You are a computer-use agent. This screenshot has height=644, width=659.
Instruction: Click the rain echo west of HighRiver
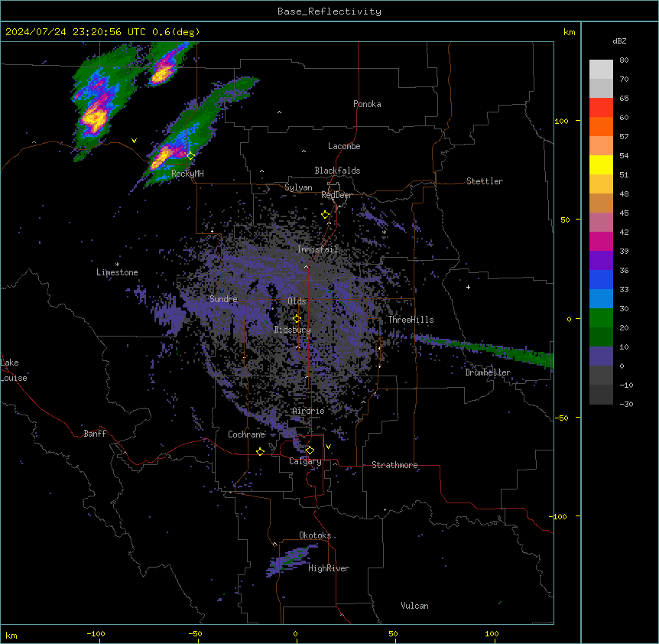tap(291, 561)
